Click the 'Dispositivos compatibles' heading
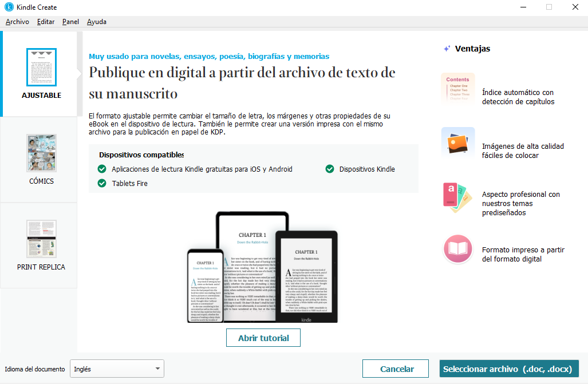 click(x=141, y=155)
